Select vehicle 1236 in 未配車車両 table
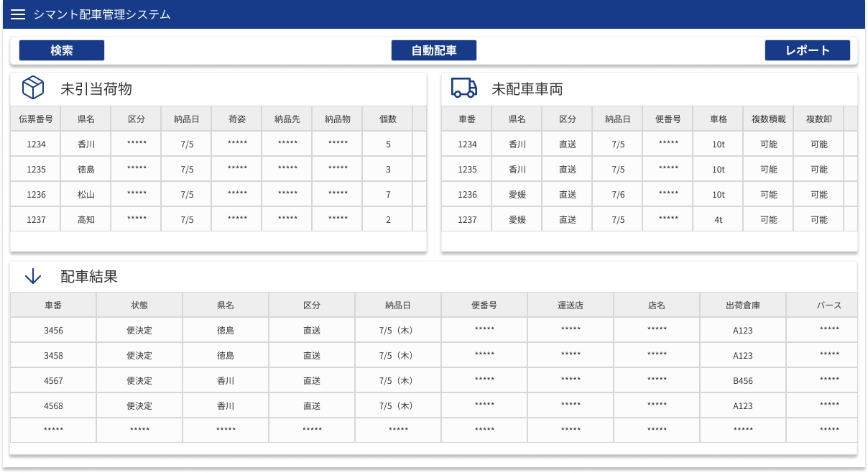The image size is (868, 473). coord(467,194)
